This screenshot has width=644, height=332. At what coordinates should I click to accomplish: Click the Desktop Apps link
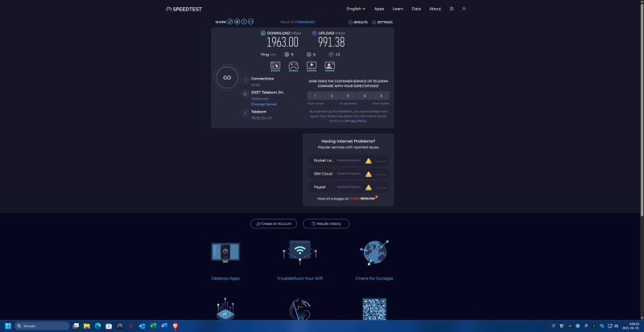point(225,278)
